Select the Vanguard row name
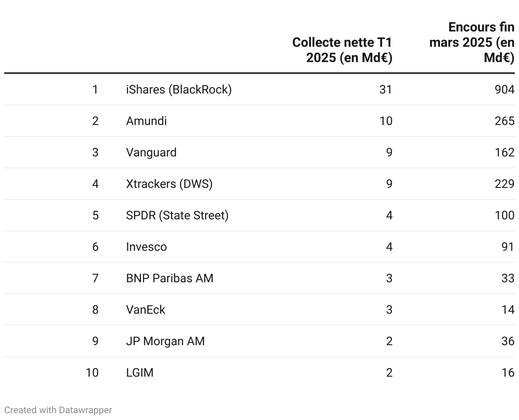 [x=151, y=153]
